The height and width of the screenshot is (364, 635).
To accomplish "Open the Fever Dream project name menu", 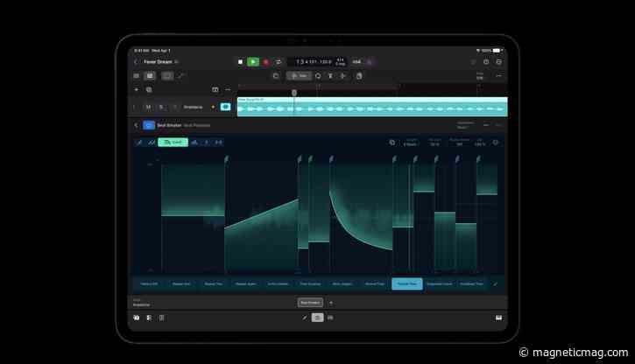I will tap(161, 62).
